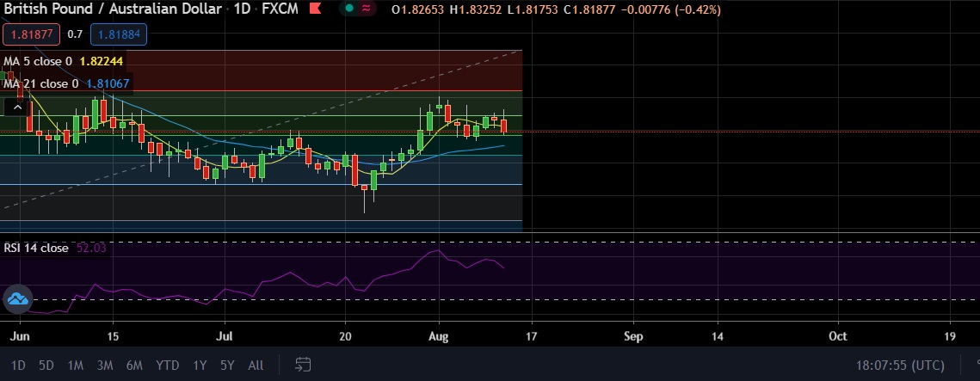Click the Sep label on time axis
The height and width of the screenshot is (381, 980).
[633, 336]
